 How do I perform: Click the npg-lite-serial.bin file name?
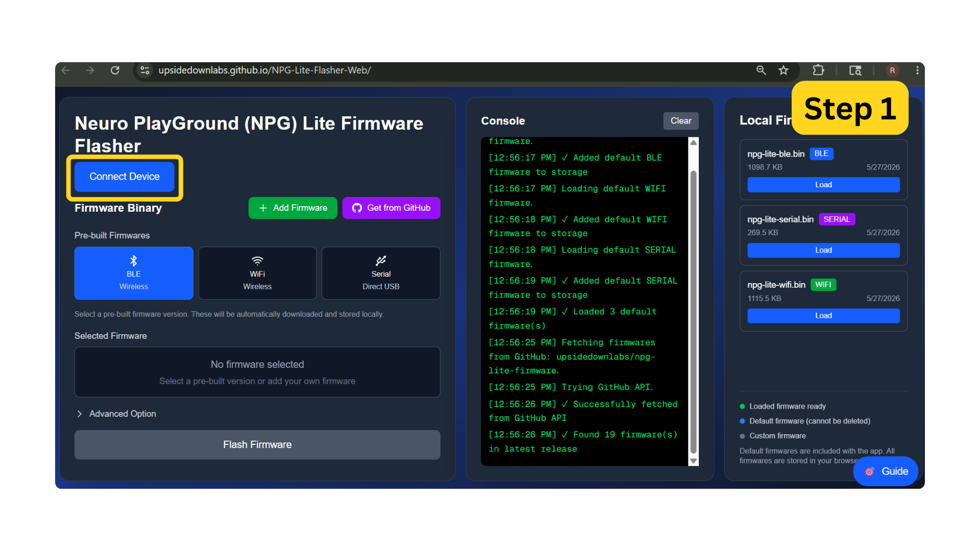[780, 219]
